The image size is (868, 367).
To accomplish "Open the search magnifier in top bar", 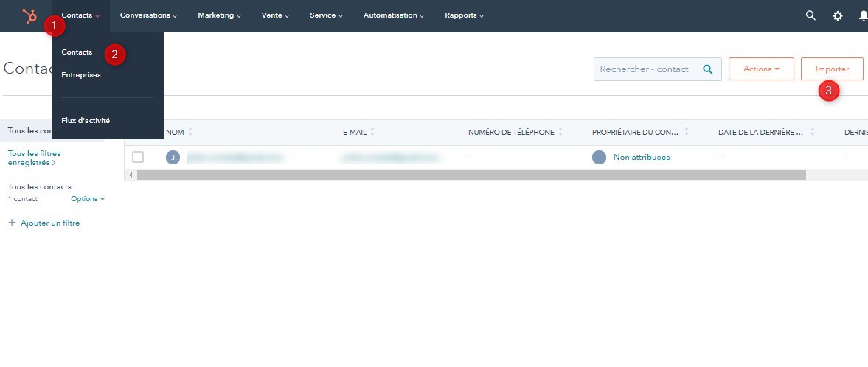I will coord(810,15).
